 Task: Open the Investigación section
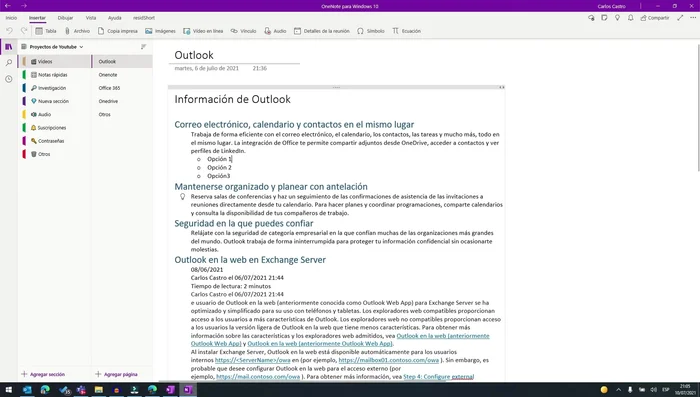(54, 88)
